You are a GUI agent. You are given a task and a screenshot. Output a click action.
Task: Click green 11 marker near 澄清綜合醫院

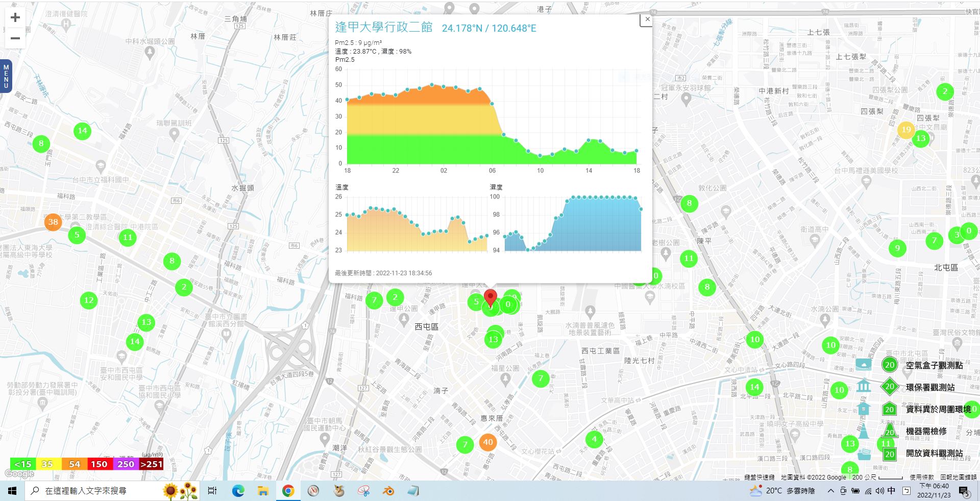point(128,237)
